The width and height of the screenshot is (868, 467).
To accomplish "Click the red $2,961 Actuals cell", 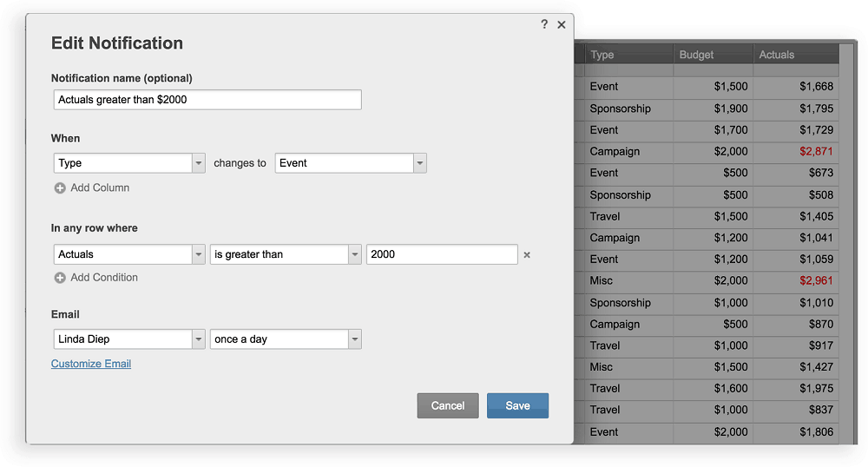I will click(796, 280).
